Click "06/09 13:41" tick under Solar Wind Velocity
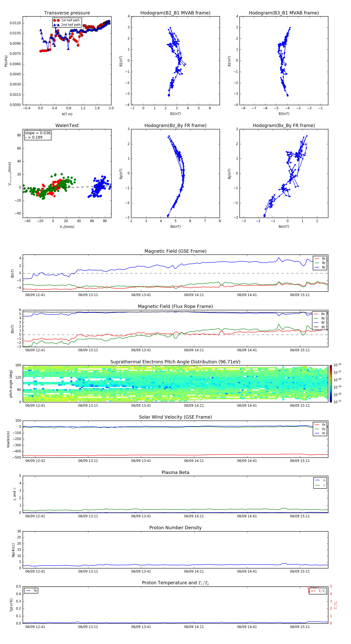This screenshot has width=351, height=644. (x=141, y=461)
